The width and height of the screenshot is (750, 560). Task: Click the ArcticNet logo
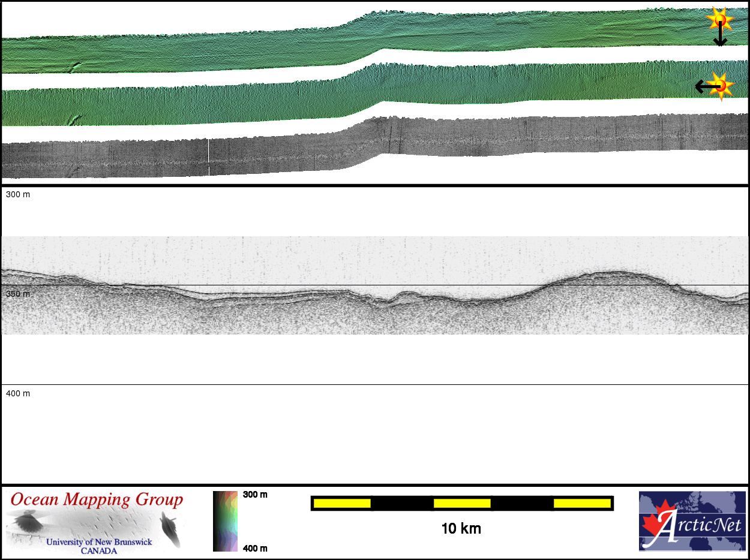click(x=692, y=520)
